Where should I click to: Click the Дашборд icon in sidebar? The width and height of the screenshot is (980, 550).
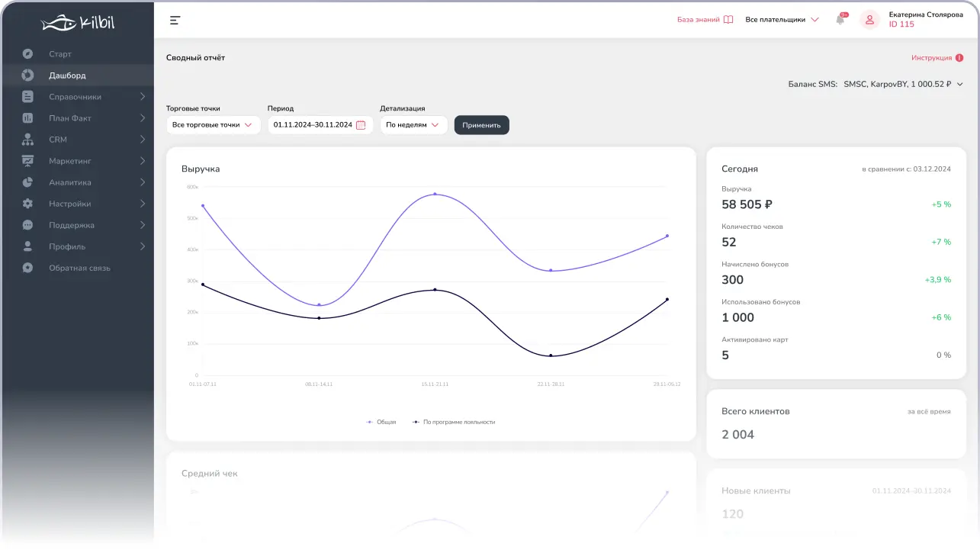28,76
